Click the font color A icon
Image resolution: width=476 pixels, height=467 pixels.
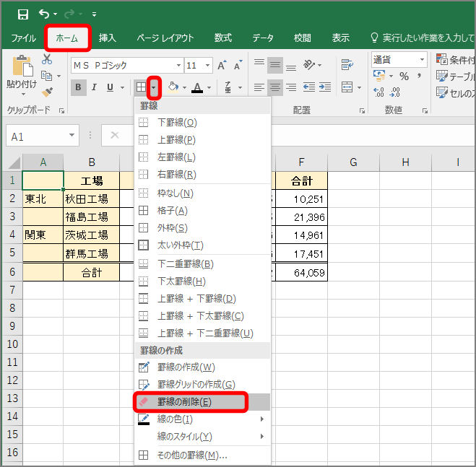[x=197, y=87]
